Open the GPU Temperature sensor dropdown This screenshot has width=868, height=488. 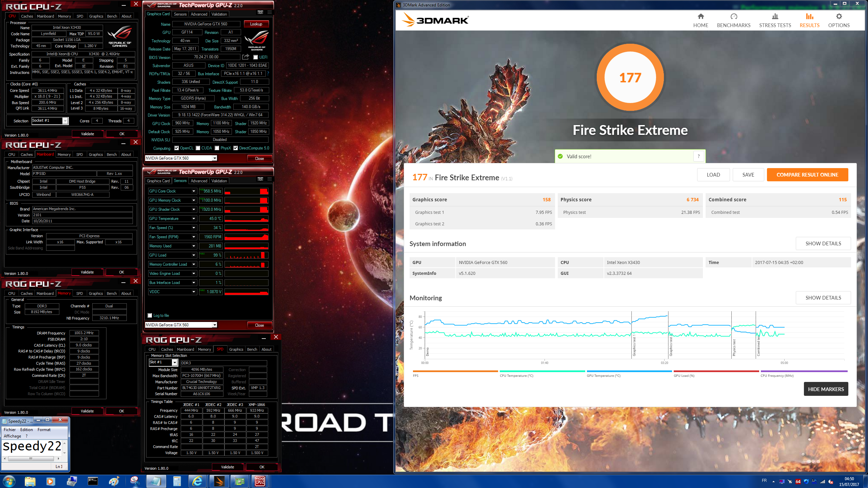(194, 219)
